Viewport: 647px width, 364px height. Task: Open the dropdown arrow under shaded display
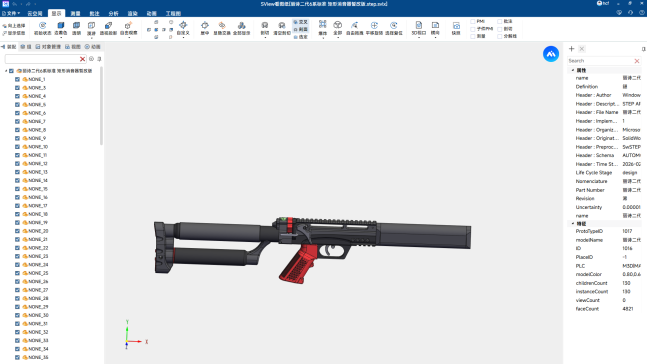(x=60, y=38)
